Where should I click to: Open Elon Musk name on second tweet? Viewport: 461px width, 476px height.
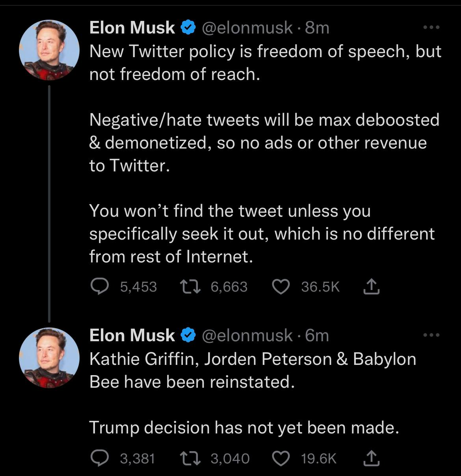[x=132, y=335]
